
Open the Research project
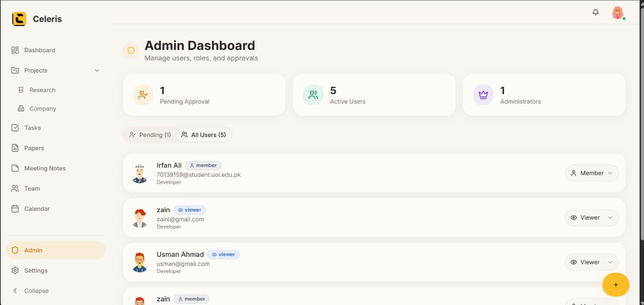tap(42, 90)
